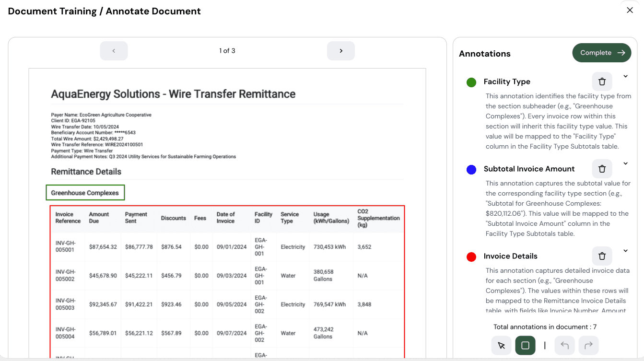
Task: Click the usage value 730,453 kWh
Action: click(329, 247)
